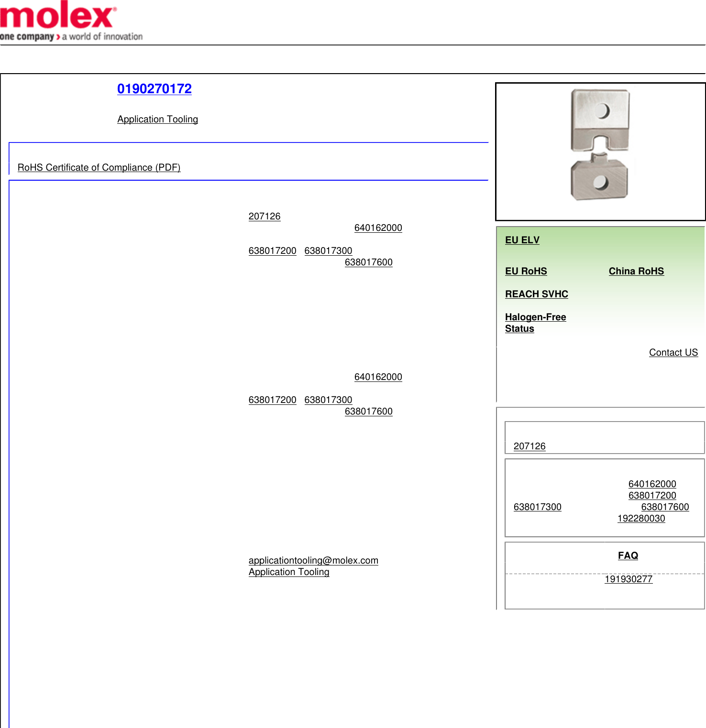This screenshot has height=728, width=706.
Task: Open part number 0190270172 link
Action: click(154, 89)
